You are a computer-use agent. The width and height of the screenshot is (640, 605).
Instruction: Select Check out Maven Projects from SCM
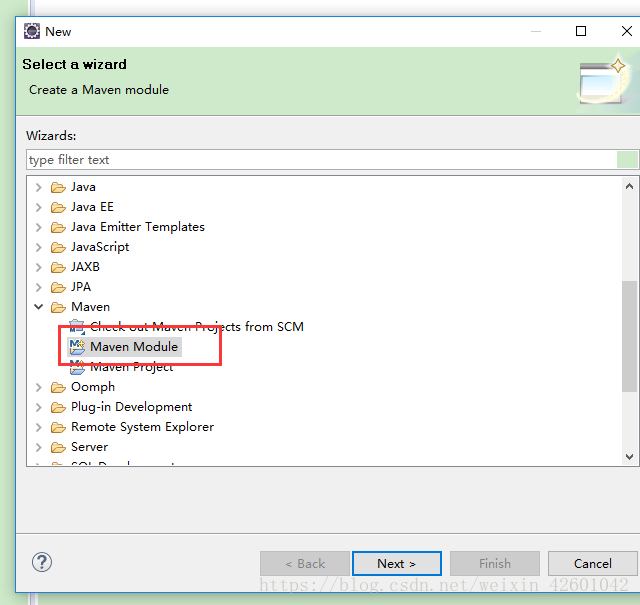pyautogui.click(x=197, y=327)
